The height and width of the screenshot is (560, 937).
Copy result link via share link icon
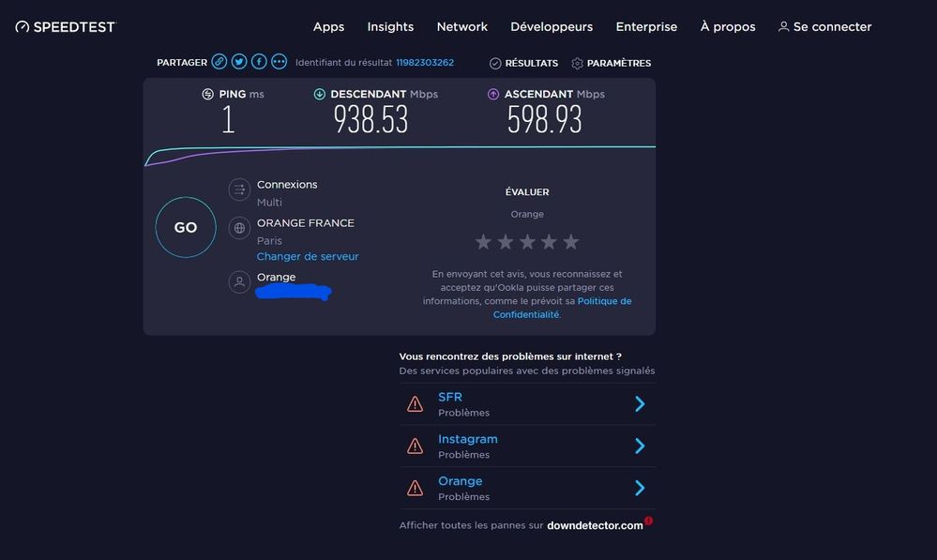point(219,62)
